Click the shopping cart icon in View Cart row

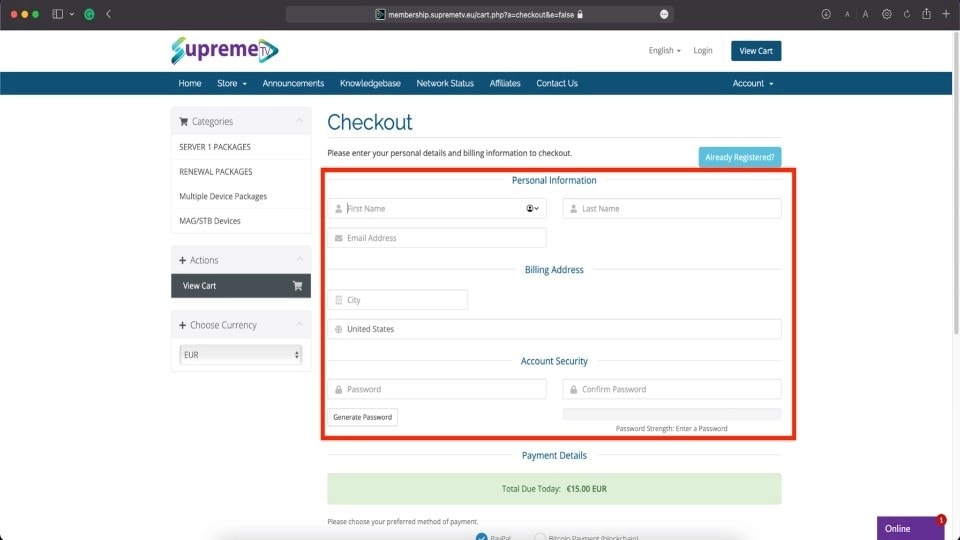(298, 285)
